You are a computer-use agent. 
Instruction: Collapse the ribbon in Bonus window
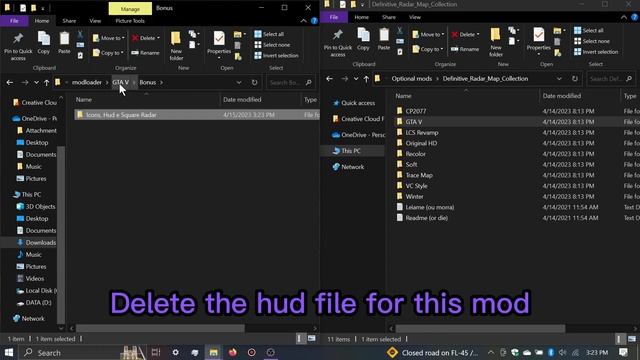pos(303,21)
